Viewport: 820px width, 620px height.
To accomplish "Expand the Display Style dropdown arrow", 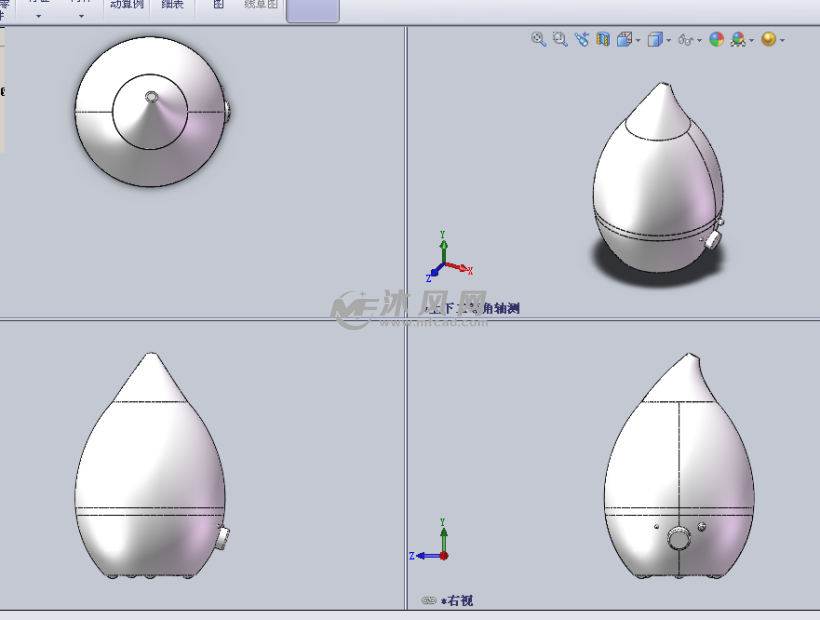I will (669, 41).
